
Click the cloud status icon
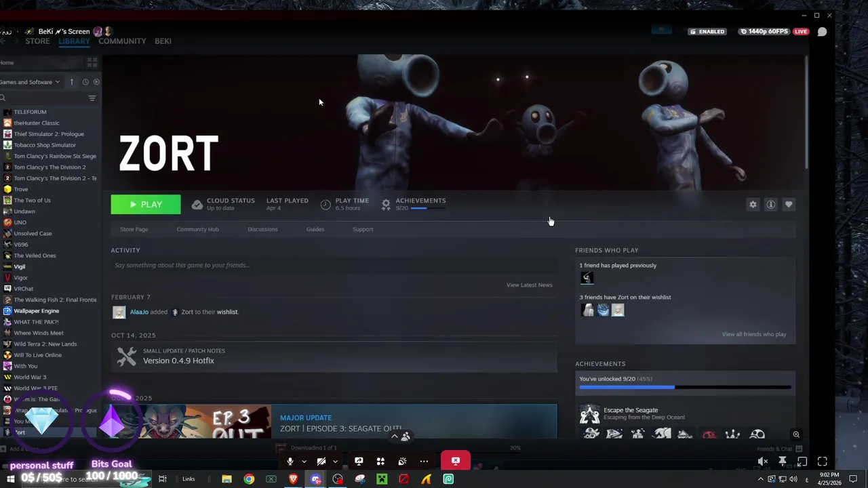pos(197,205)
